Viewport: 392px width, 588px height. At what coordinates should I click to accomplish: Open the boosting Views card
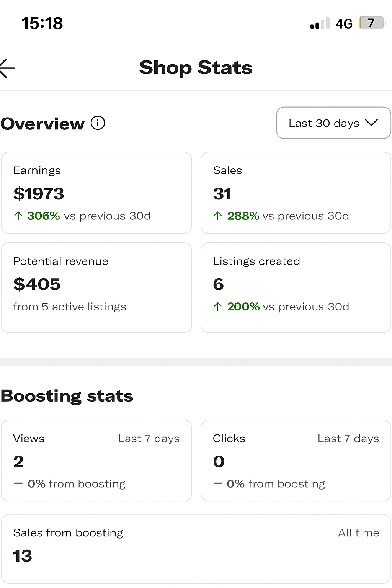coord(96,461)
